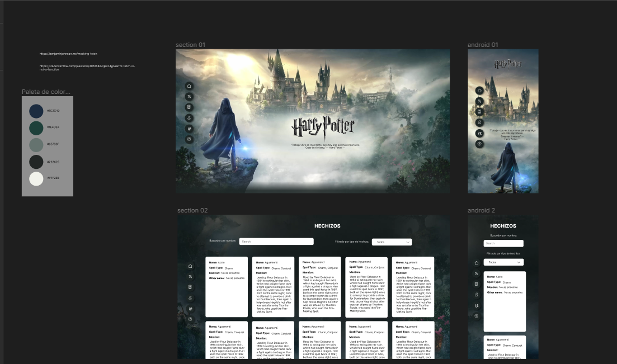Click the potion icon in section 02 sidebar
The width and height of the screenshot is (617, 364).
[190, 309]
